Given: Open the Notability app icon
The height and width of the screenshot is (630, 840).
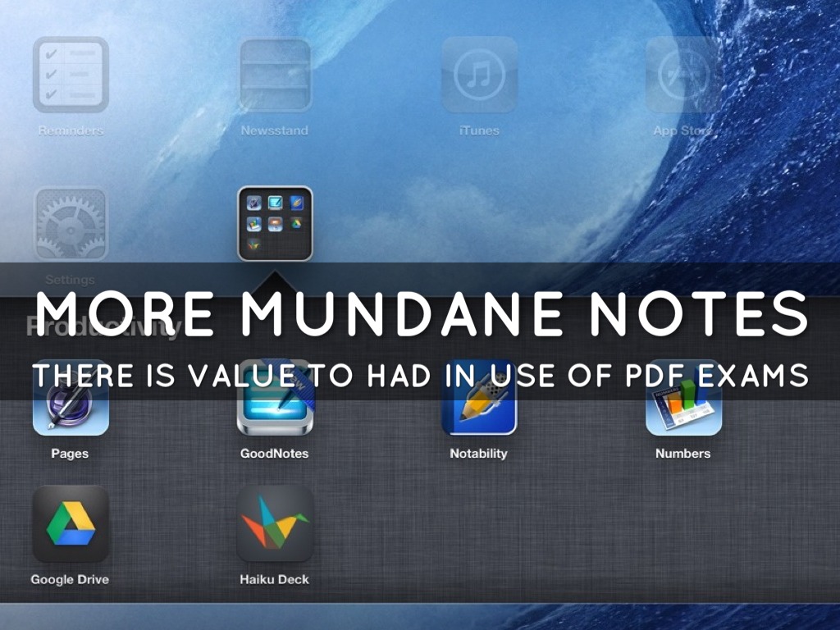Looking at the screenshot, I should point(479,407).
